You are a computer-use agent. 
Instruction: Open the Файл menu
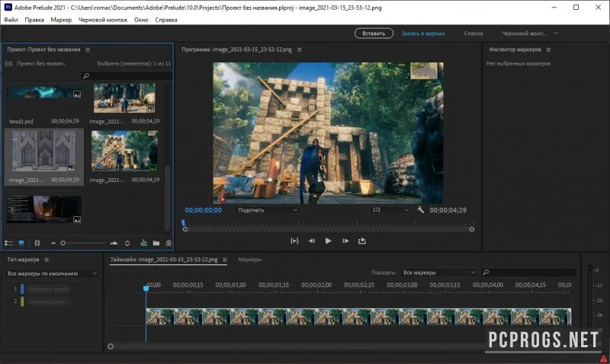[11, 20]
